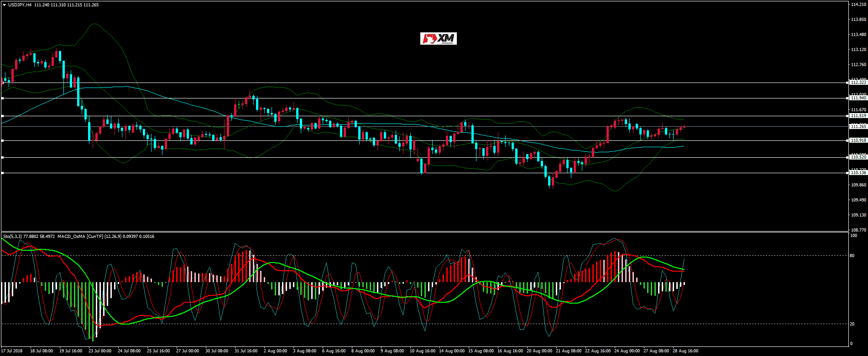
Task: Click the 30 Jul 08:00 time label
Action: click(x=217, y=351)
